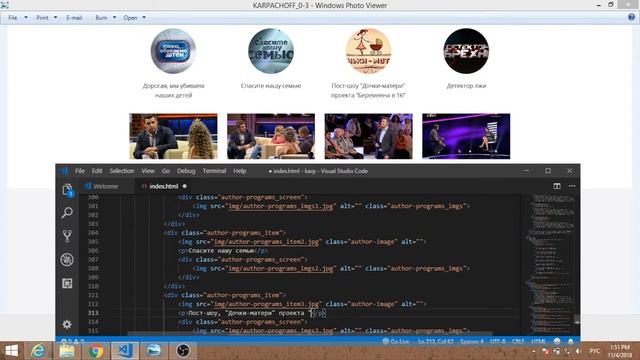Click the errors and warnings status indicator
640x360 pixels.
click(x=73, y=341)
